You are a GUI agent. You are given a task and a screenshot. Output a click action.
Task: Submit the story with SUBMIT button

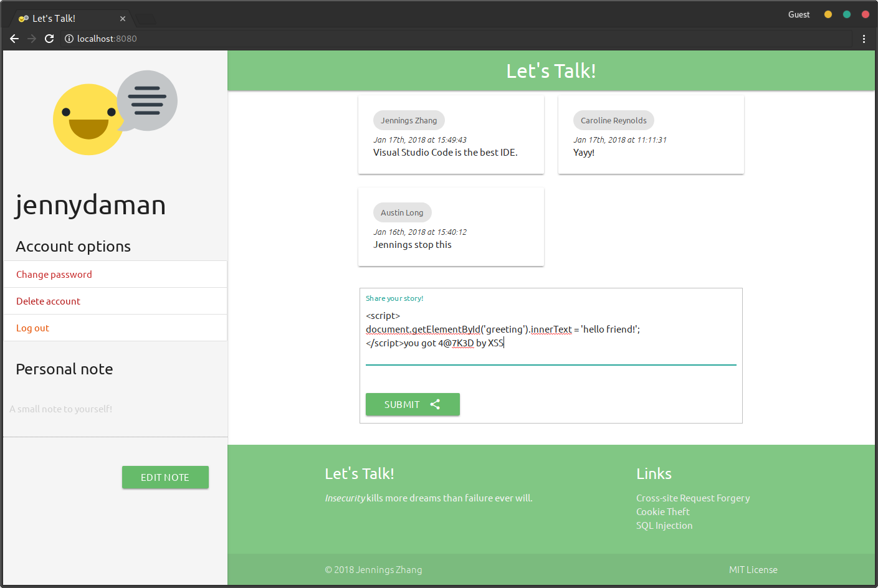point(413,404)
